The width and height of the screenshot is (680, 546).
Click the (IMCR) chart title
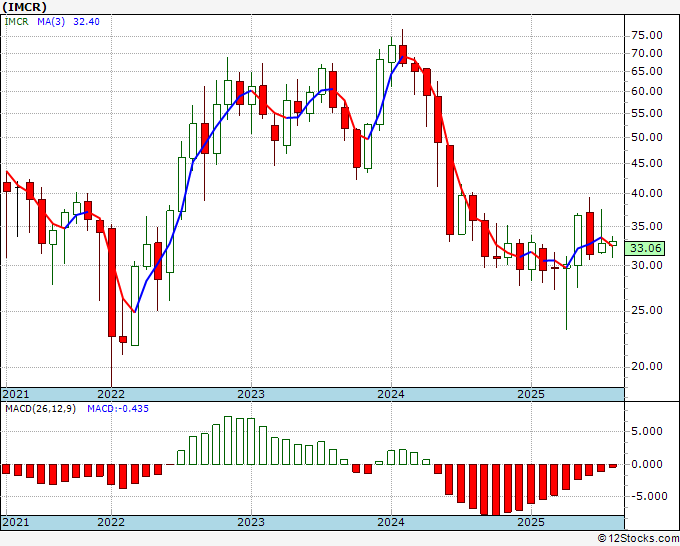(x=24, y=7)
